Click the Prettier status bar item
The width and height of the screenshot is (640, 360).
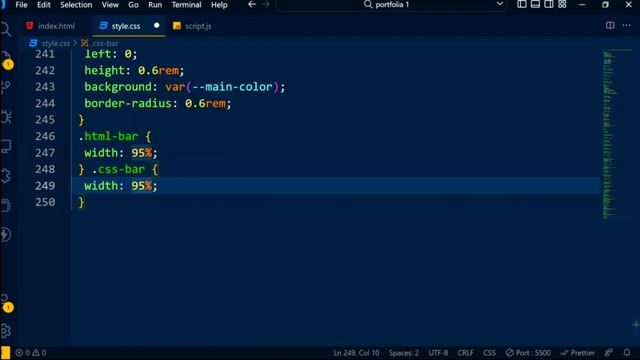578,353
